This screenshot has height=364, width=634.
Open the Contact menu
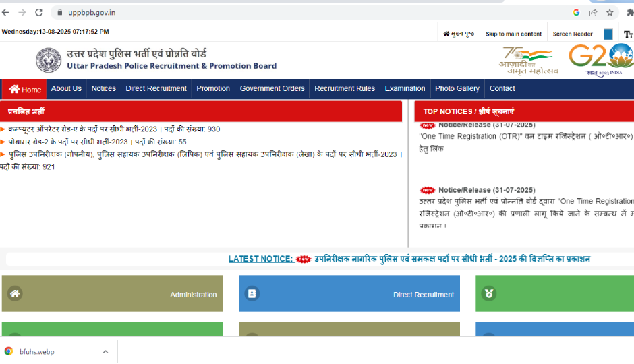[x=502, y=88]
